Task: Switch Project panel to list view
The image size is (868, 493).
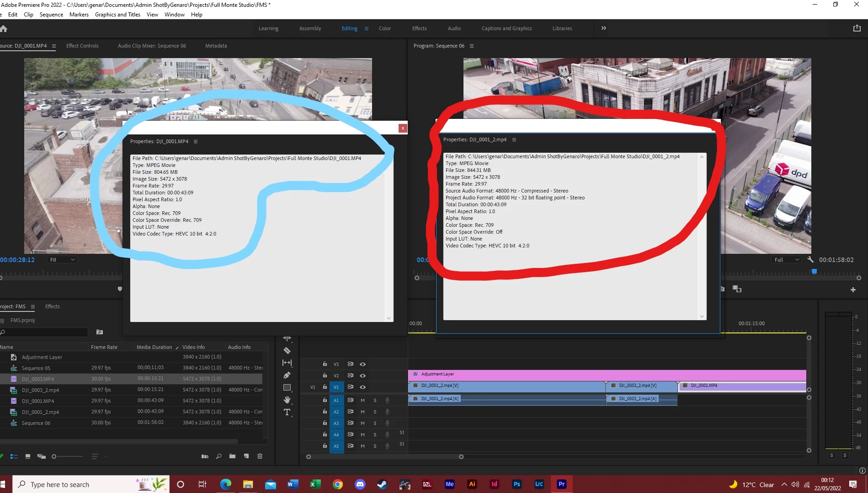Action: coord(14,456)
